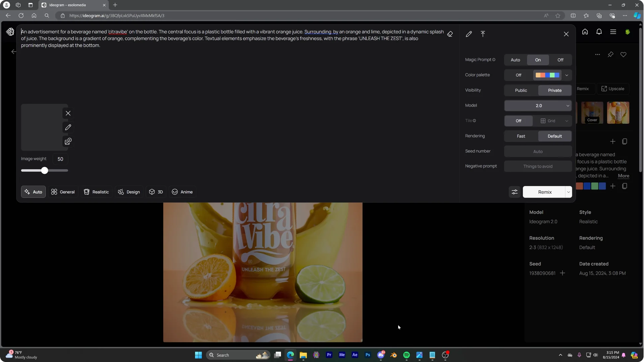Open notifications via the bell icon
The height and width of the screenshot is (362, 644).
(599, 32)
